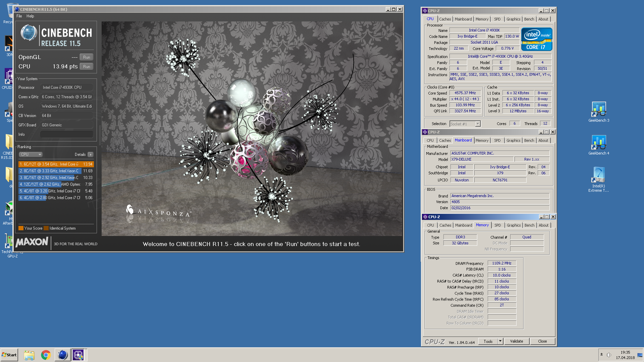Click the BIOS version 4805 field

tap(500, 202)
